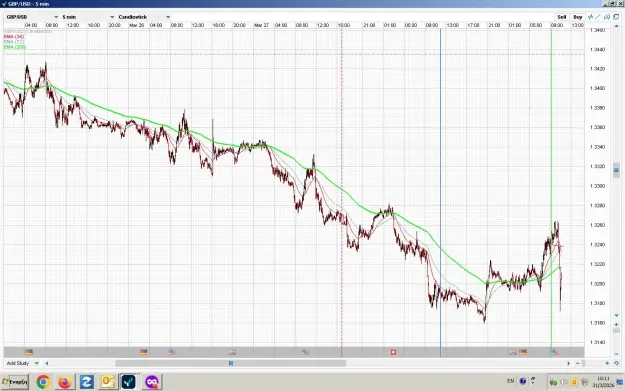The image size is (625, 391).
Task: Click the horizontal chart scrollbar thumb
Action: click(230, 363)
